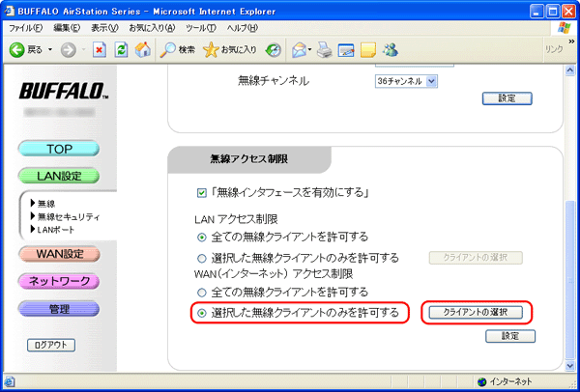Image resolution: width=580 pixels, height=392 pixels.
Task: Click WAN(インターネット) アクセス制限 label
Action: [x=274, y=274]
